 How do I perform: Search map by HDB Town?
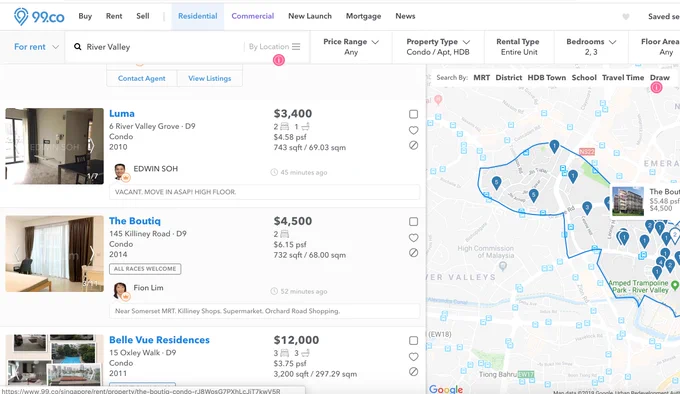coord(546,78)
